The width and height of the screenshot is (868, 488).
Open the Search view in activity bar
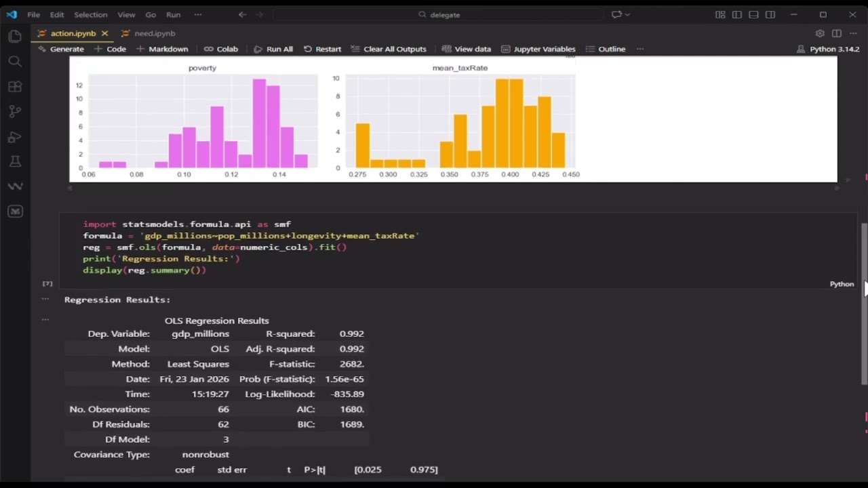pyautogui.click(x=15, y=62)
